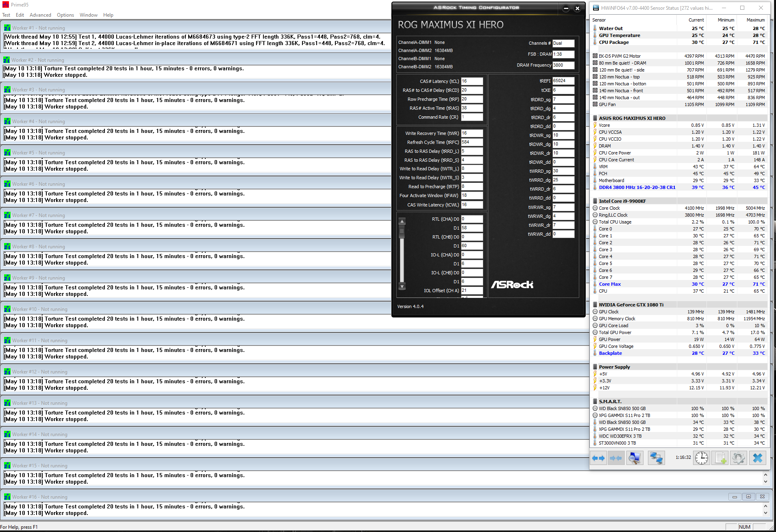The width and height of the screenshot is (776, 532).
Task: Minimize the Worker #16 child window
Action: pyautogui.click(x=735, y=497)
